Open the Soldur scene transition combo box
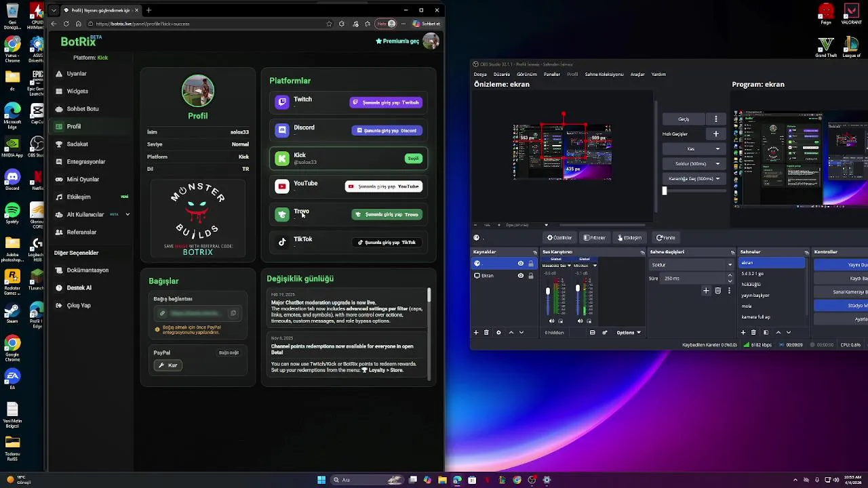 [692, 265]
